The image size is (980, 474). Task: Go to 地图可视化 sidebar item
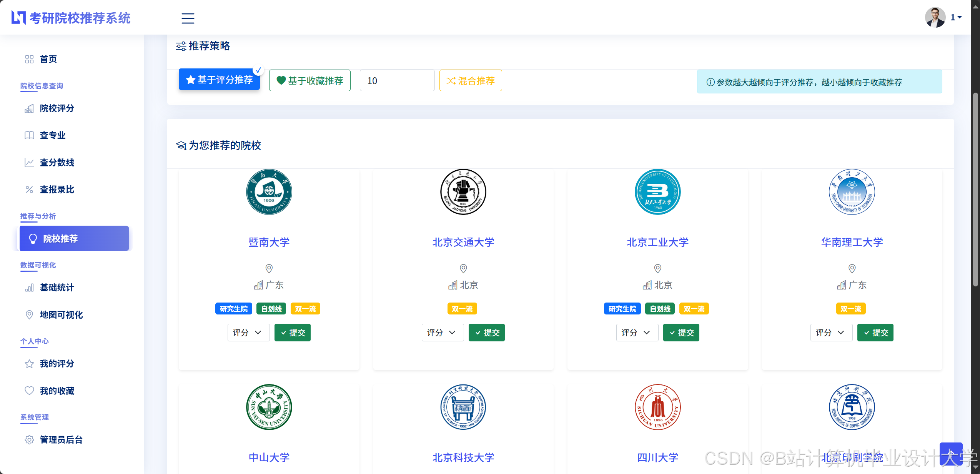pos(61,315)
